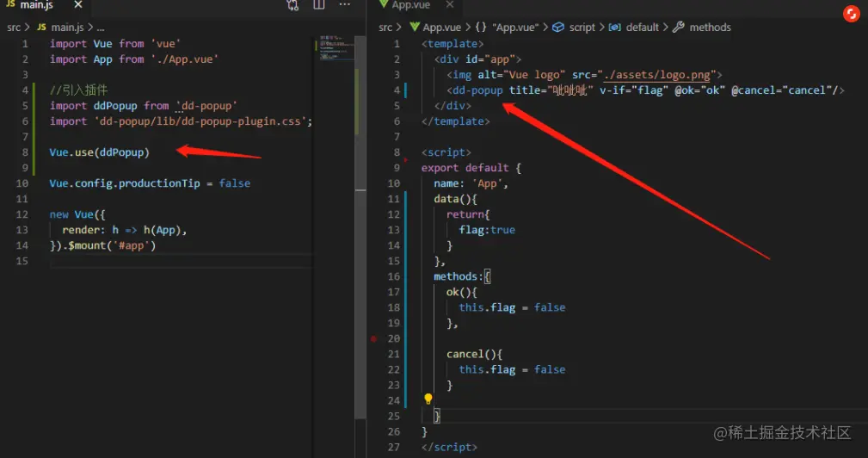The image size is (868, 458).
Task: Switch to the main.js tab
Action: (x=36, y=4)
